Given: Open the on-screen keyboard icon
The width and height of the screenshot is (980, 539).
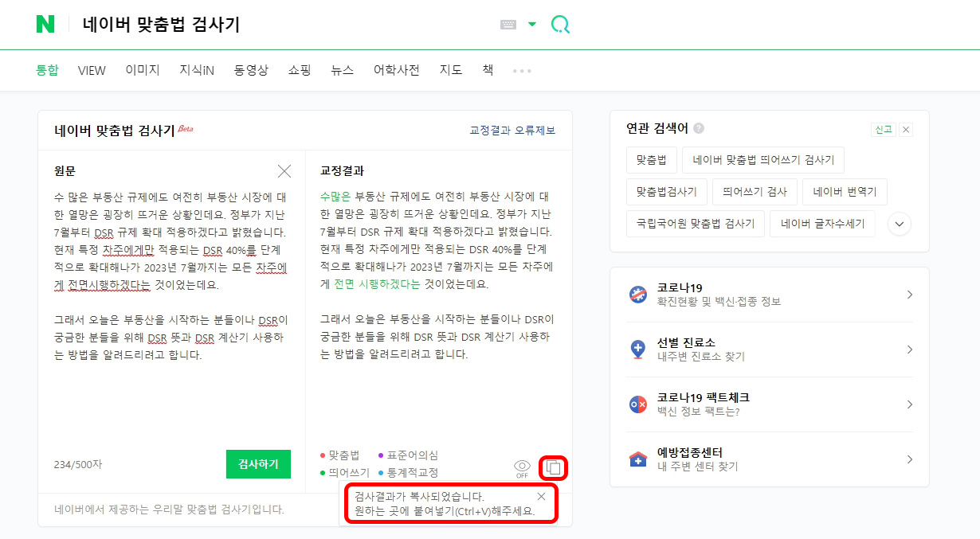Looking at the screenshot, I should click(x=508, y=25).
